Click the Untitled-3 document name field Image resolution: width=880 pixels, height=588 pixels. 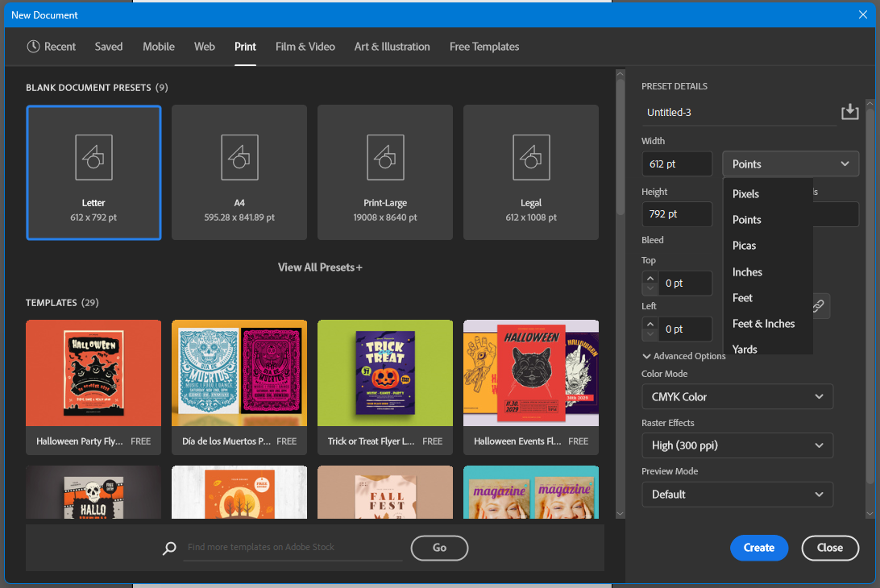725,112
